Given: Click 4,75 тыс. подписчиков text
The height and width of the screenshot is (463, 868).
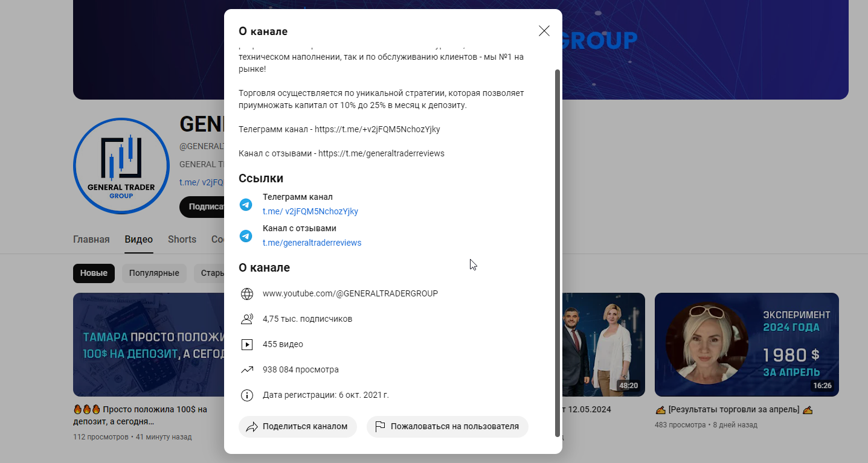Looking at the screenshot, I should 307,319.
